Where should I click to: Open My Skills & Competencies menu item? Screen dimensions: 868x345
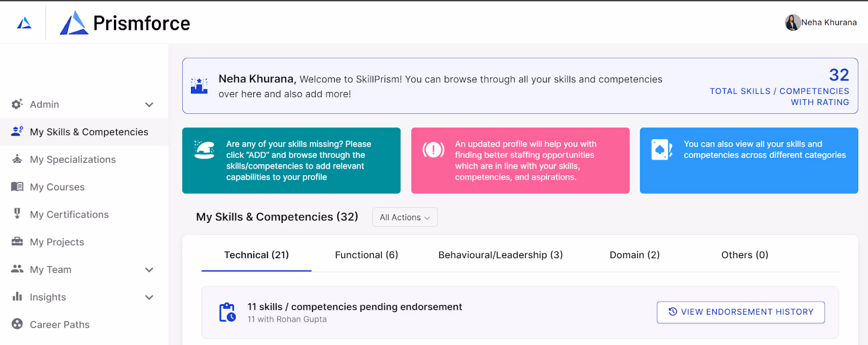click(x=84, y=132)
